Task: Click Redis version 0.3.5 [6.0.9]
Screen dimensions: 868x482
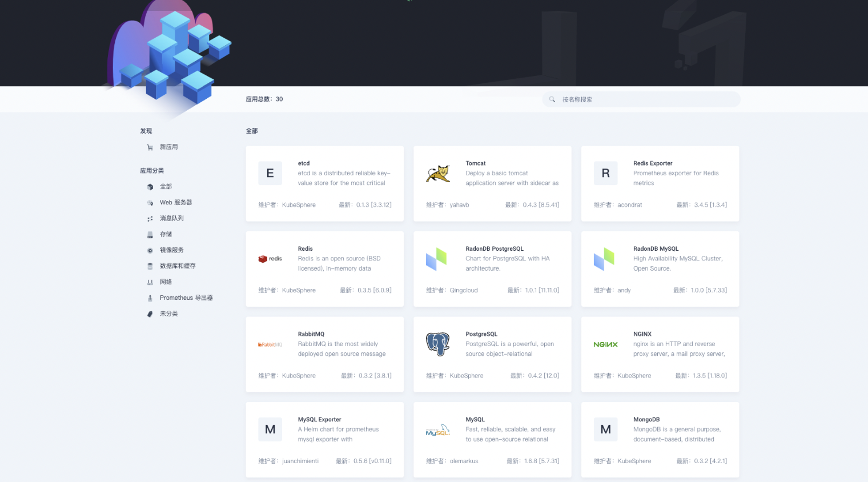Action: (375, 291)
